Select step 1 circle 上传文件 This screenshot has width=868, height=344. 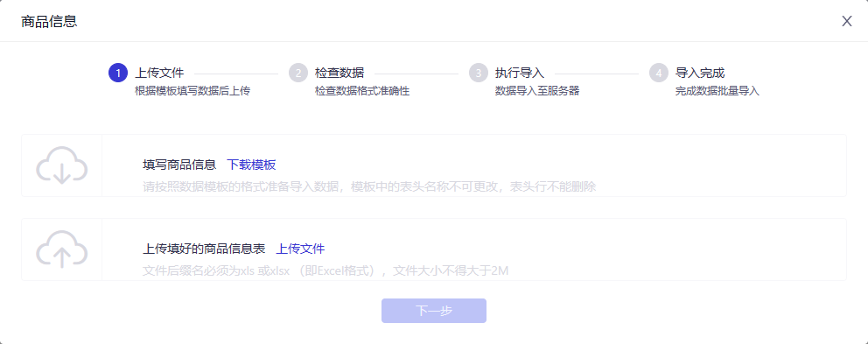point(118,73)
